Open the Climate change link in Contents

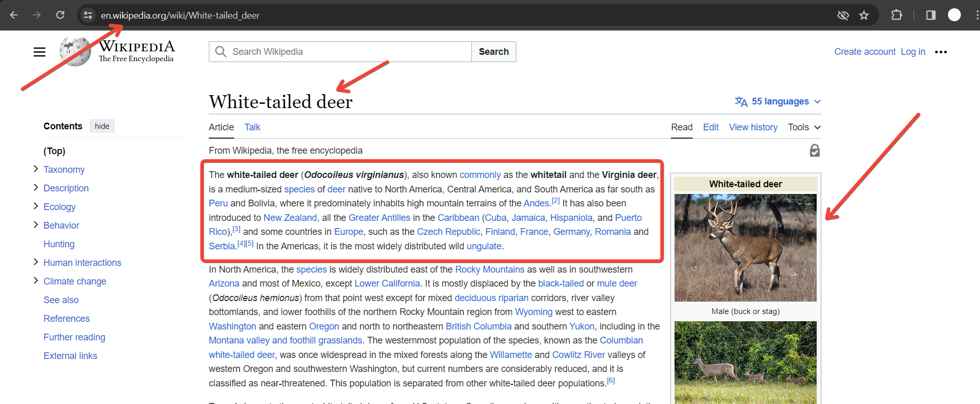[x=75, y=281]
